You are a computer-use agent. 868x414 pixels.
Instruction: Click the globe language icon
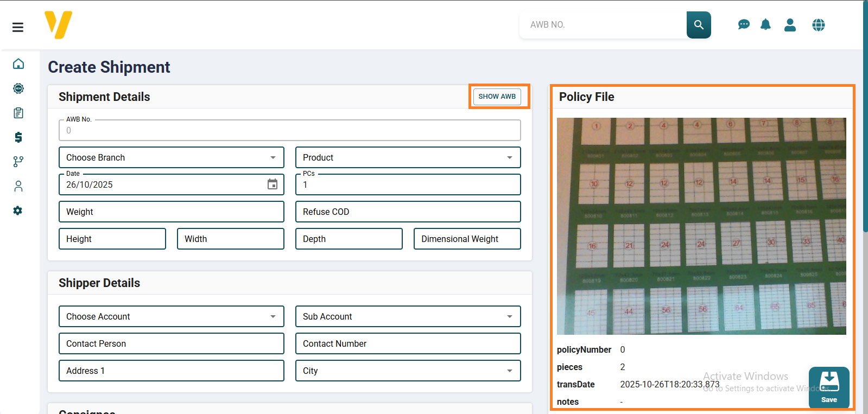819,25
